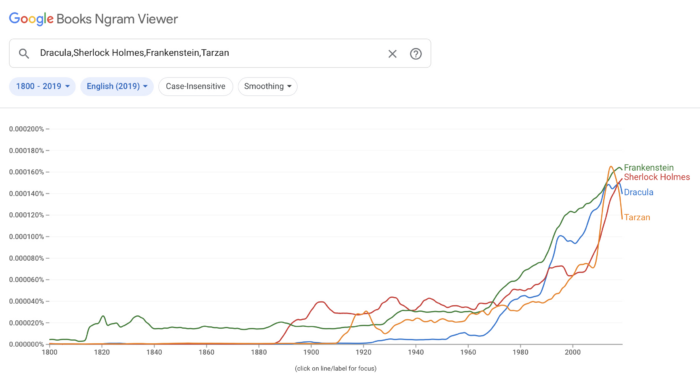Toggle the Case-Insensitive option
This screenshot has width=700, height=385.
[x=196, y=86]
